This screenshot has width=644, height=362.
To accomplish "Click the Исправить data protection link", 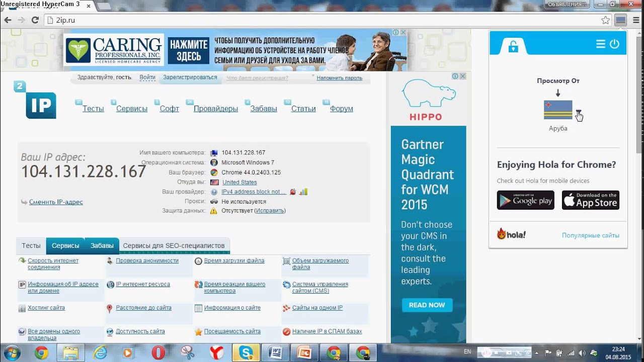I will coord(270,211).
